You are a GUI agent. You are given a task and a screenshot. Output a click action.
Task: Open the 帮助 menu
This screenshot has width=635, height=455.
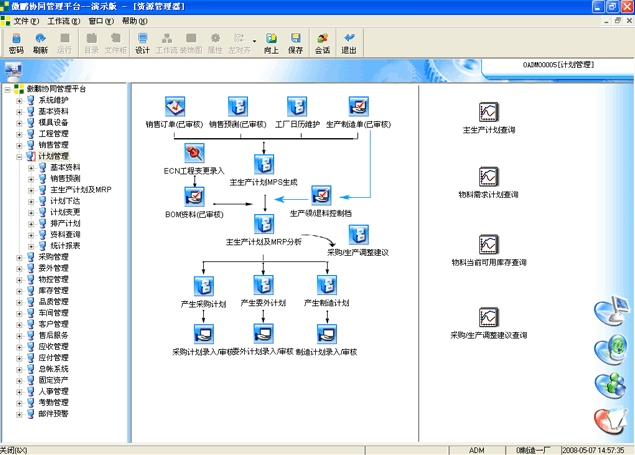click(x=132, y=20)
